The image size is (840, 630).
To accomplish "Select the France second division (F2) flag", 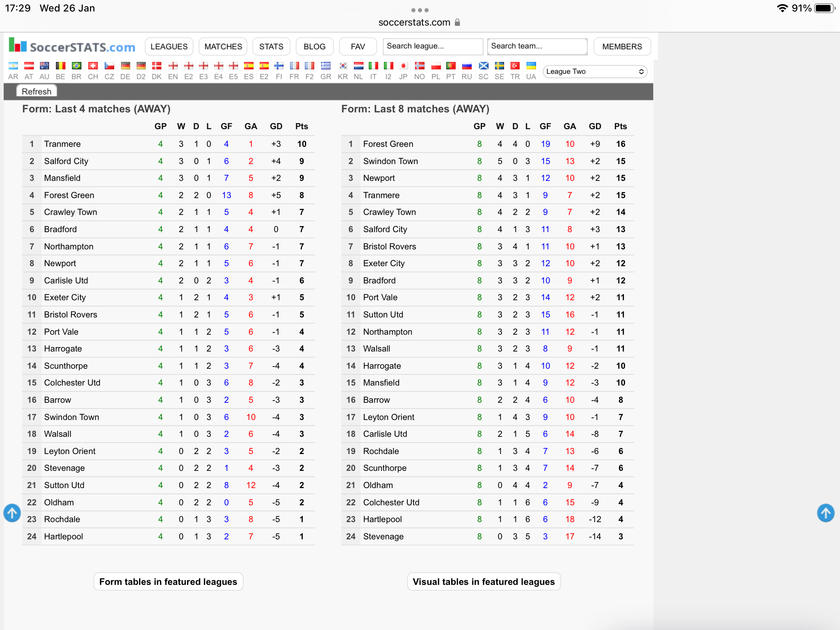I will (309, 66).
